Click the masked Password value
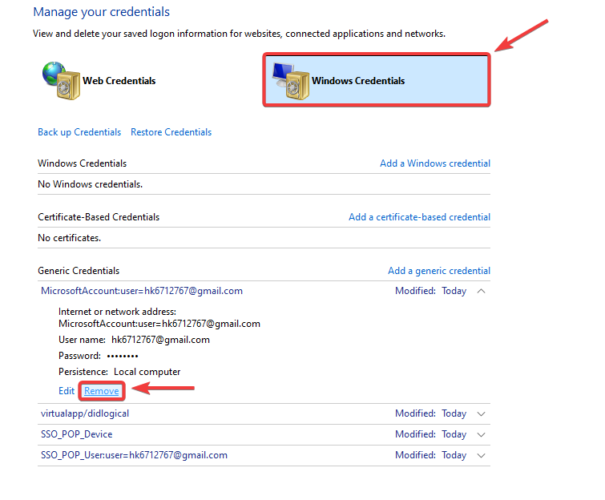 (x=121, y=355)
